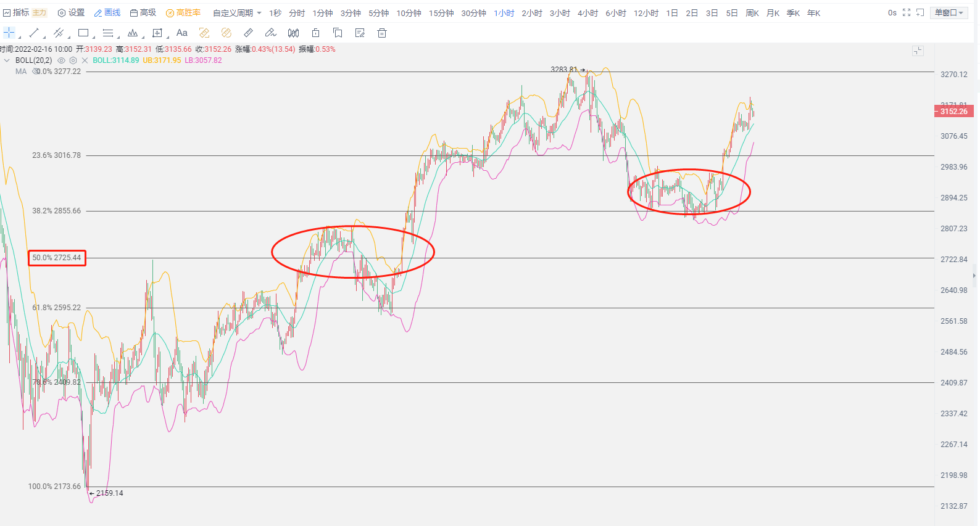The height and width of the screenshot is (526, 980).
Task: Switch to the 分时 timeframe
Action: [x=297, y=13]
